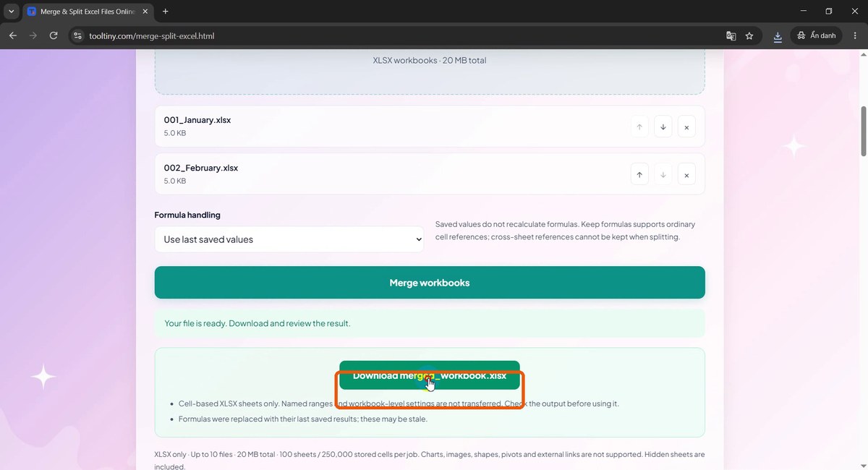Minimize the browser window
868x470 pixels.
pos(804,12)
